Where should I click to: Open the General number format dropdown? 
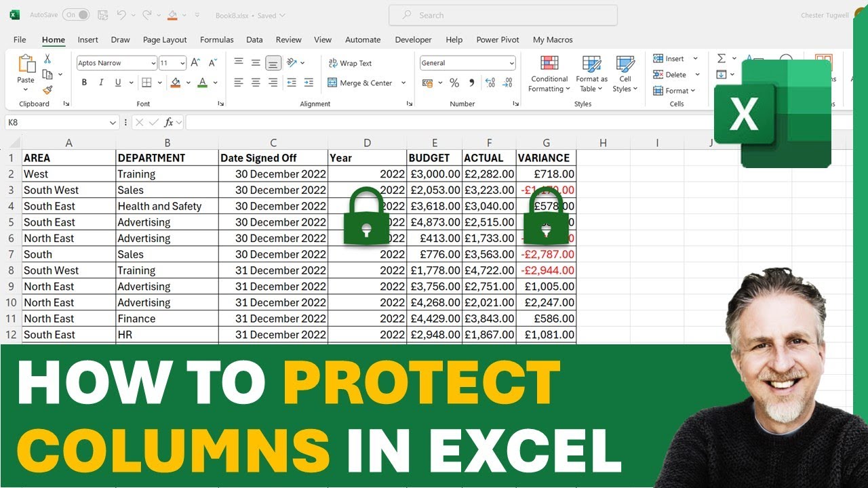click(x=511, y=63)
